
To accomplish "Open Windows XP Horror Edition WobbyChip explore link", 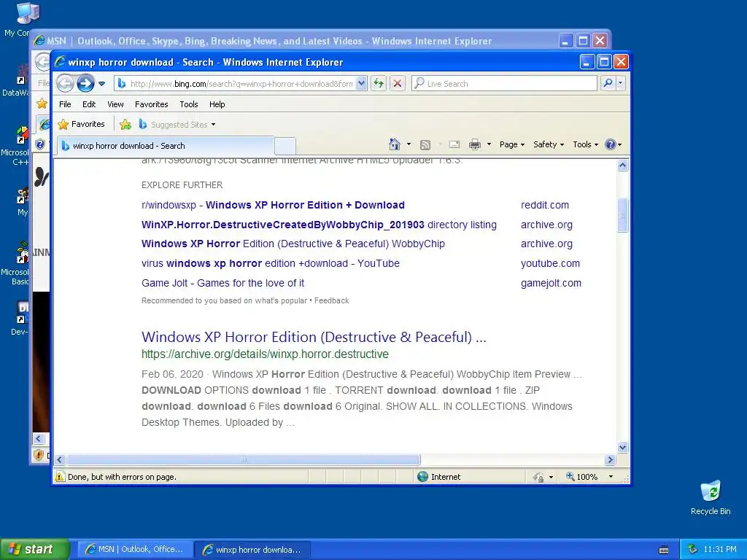I will [x=293, y=244].
